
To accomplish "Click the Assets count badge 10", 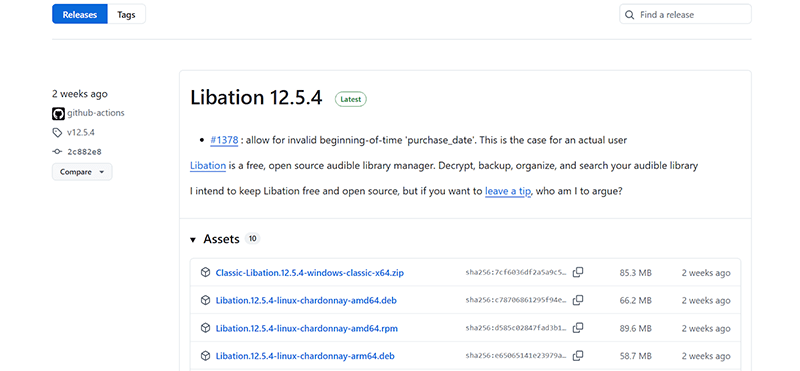I will 252,238.
